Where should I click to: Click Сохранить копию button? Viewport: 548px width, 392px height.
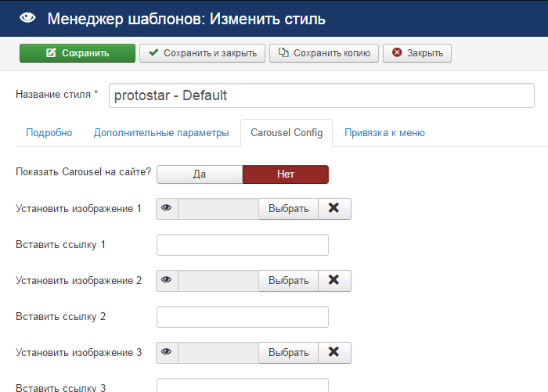pyautogui.click(x=324, y=53)
